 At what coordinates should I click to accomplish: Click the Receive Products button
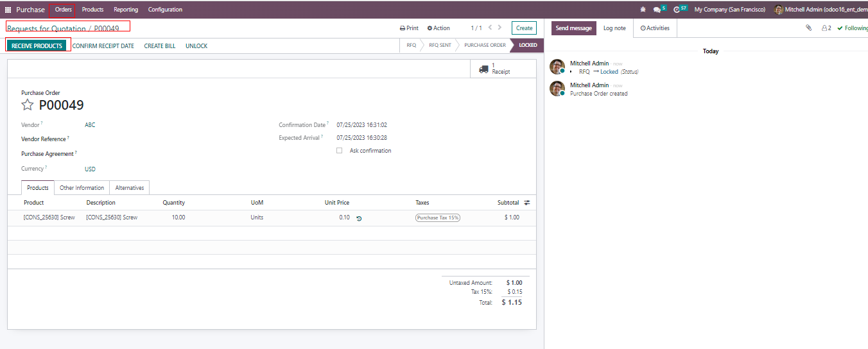click(37, 46)
